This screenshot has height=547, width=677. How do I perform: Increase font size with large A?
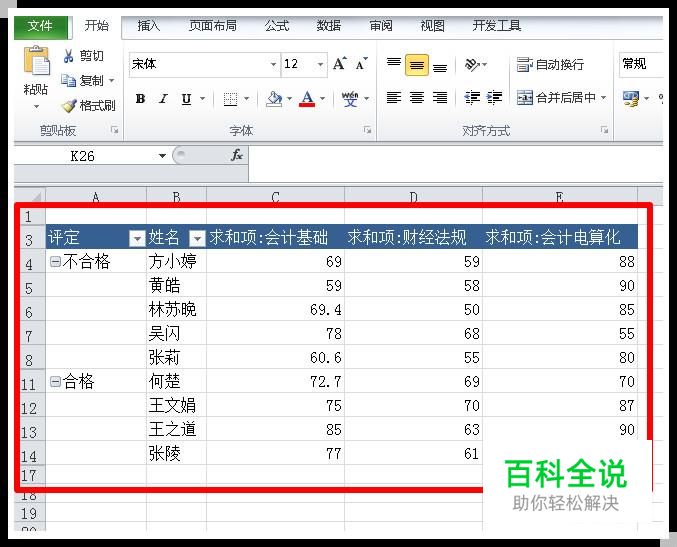pyautogui.click(x=339, y=64)
